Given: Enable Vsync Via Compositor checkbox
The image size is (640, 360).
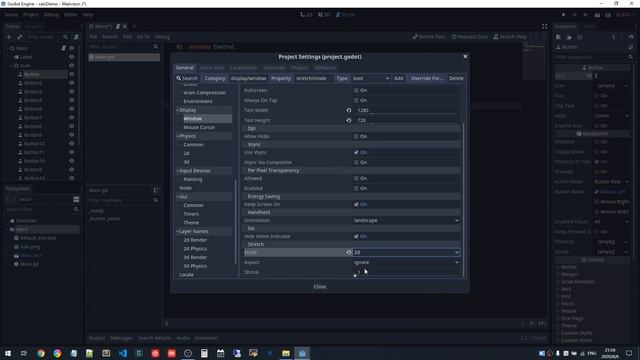Looking at the screenshot, I should 356,162.
